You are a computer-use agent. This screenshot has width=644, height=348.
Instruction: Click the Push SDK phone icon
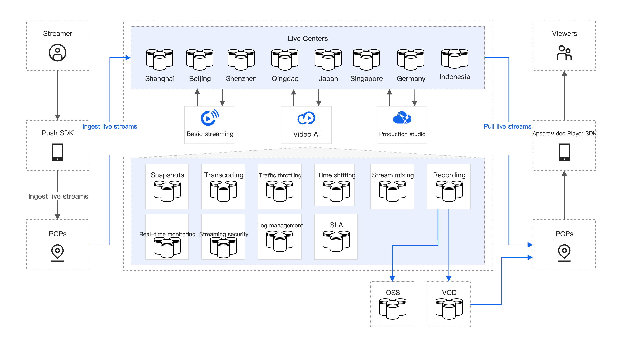click(x=57, y=152)
